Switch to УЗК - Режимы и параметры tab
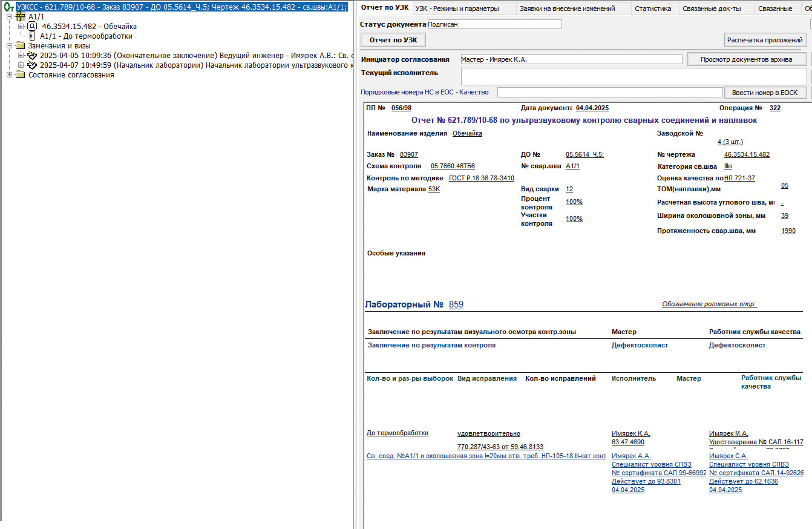Screen dimensions: 812x529 (x=457, y=8)
